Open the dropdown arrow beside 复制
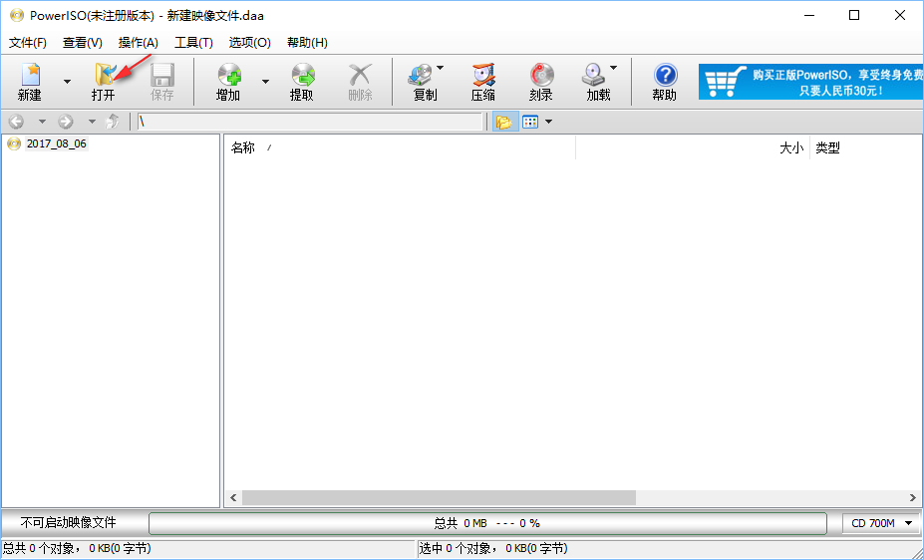This screenshot has height=560, width=924. [440, 69]
